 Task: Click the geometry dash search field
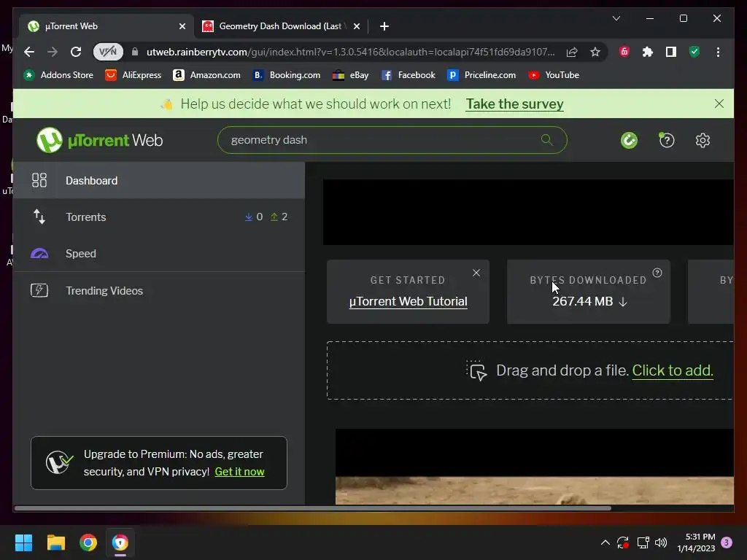(x=392, y=140)
